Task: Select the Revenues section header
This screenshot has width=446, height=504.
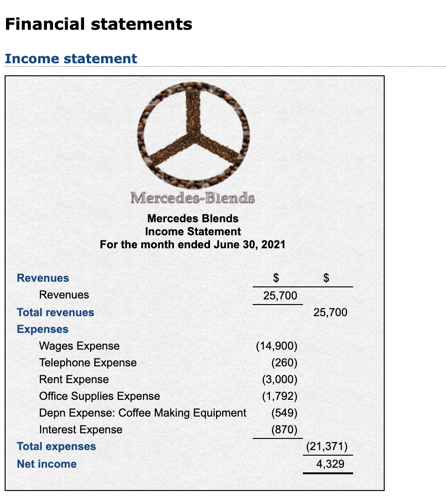Action: [x=43, y=278]
